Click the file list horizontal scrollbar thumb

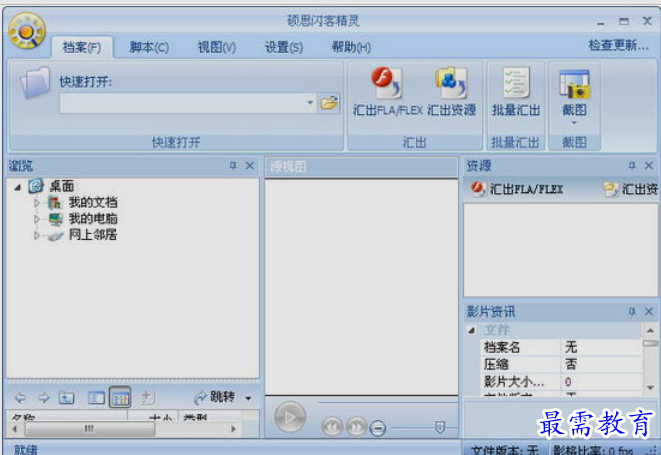(90, 429)
